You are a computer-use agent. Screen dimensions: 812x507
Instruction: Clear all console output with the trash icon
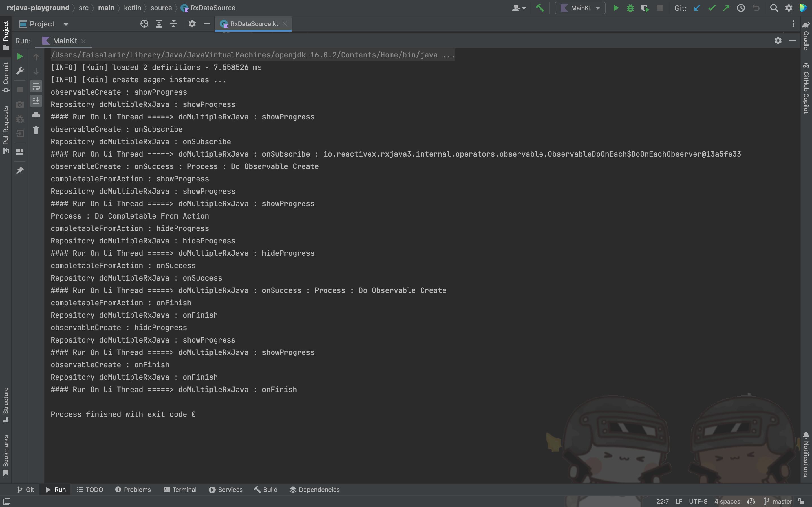36,130
